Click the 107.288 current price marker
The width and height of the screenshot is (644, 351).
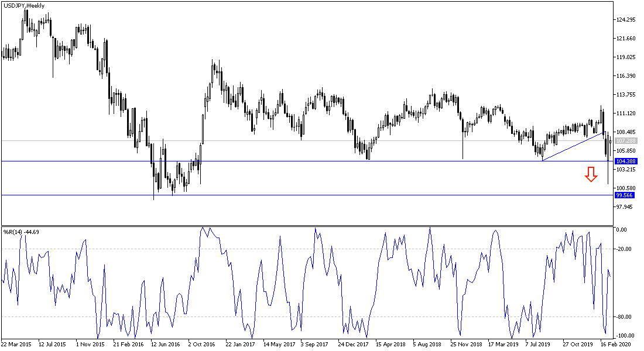pyautogui.click(x=625, y=140)
